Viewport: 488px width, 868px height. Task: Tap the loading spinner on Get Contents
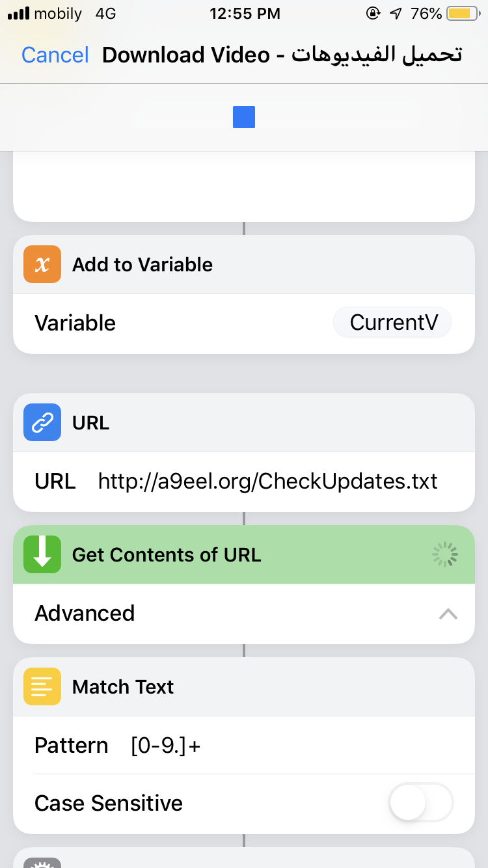coord(446,554)
